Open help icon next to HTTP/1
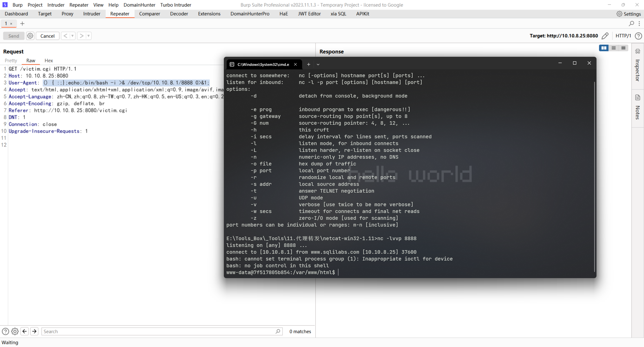The image size is (644, 347). (638, 36)
